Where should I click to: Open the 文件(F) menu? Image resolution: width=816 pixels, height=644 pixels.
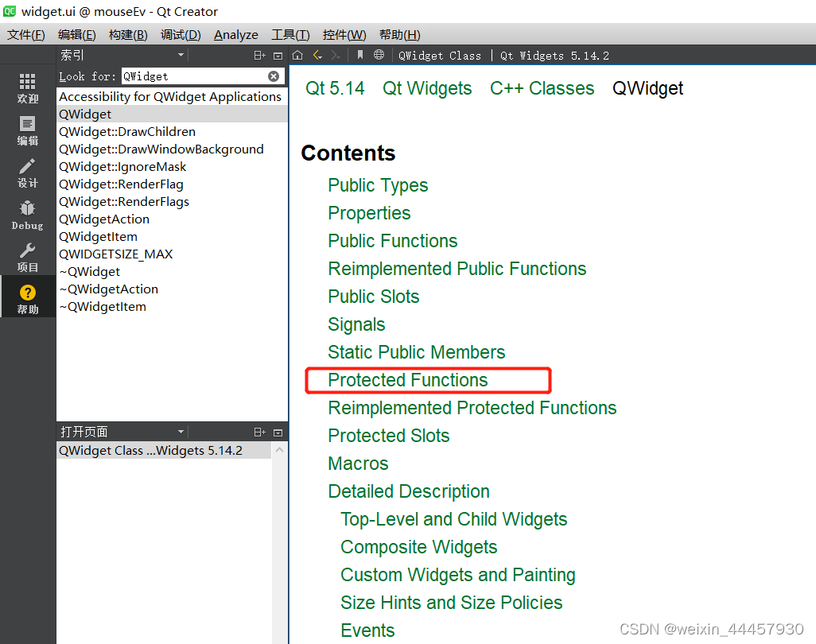[x=26, y=35]
